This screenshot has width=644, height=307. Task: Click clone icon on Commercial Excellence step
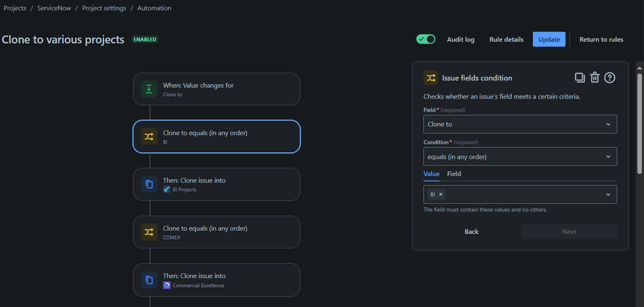click(x=149, y=280)
